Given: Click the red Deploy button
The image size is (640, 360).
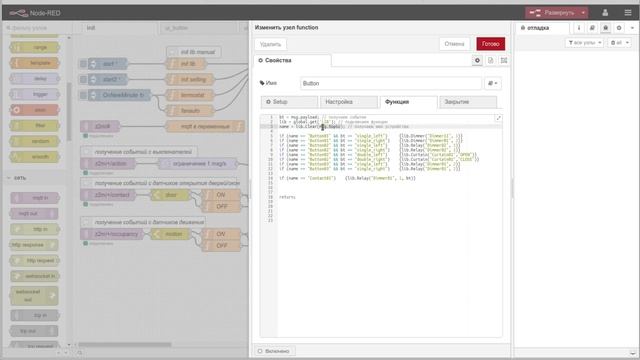Looking at the screenshot, I should pos(552,13).
